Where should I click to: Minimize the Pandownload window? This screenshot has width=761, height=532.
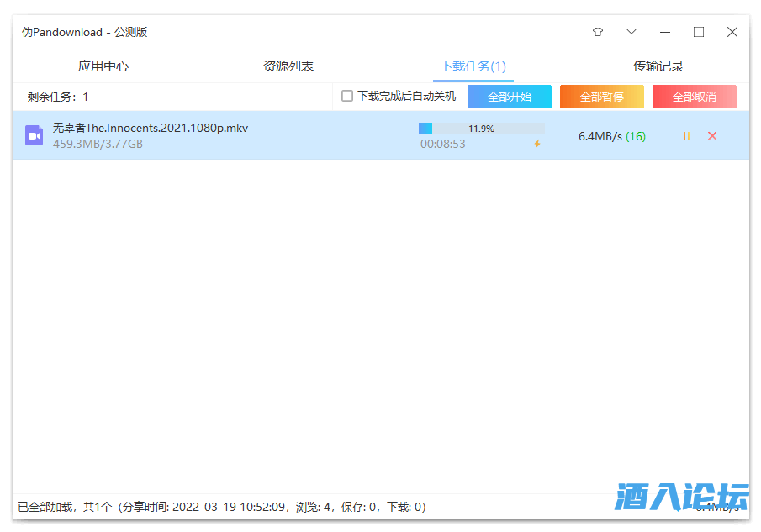pos(665,32)
